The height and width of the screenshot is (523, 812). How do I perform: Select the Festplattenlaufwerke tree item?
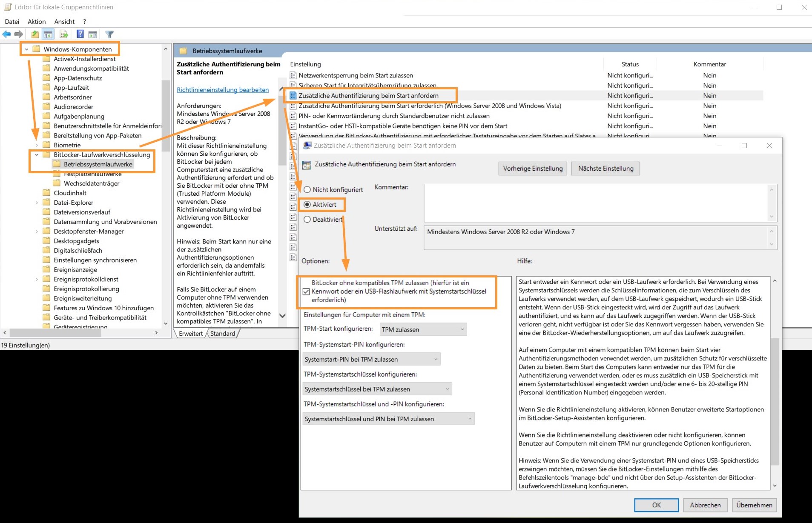[92, 174]
